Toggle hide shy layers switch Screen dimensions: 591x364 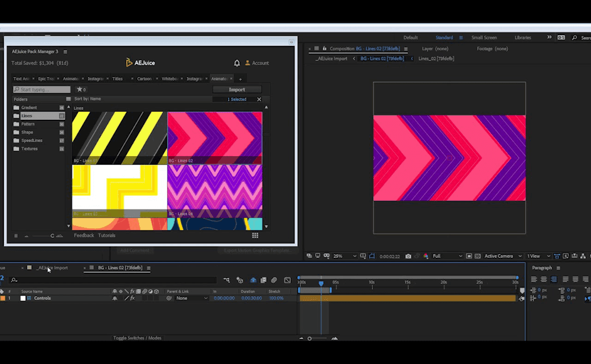tap(253, 280)
